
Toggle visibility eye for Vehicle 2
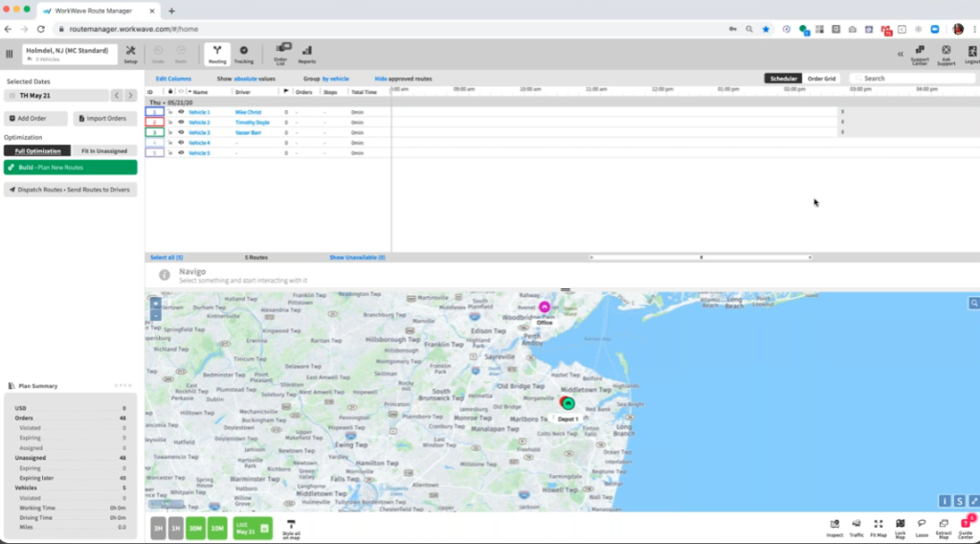(181, 122)
